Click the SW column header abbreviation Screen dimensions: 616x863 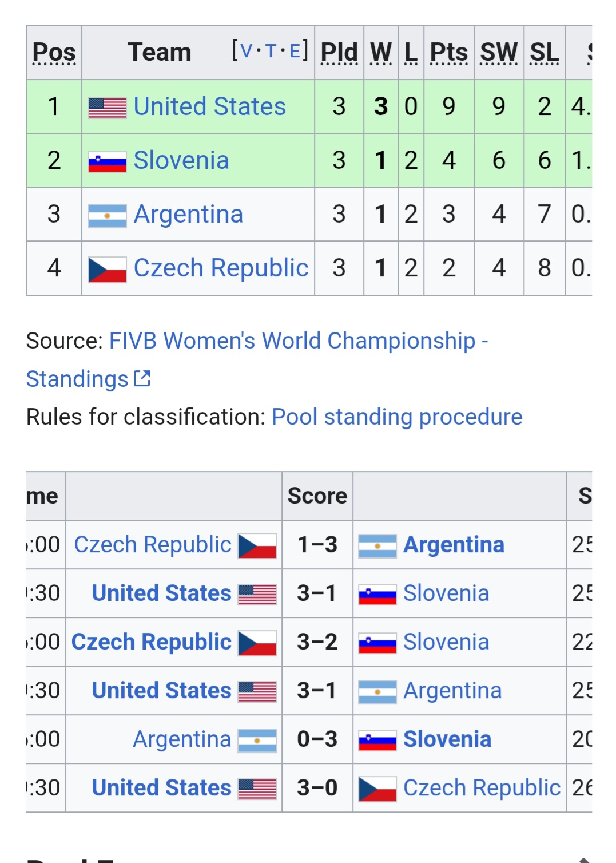499,53
